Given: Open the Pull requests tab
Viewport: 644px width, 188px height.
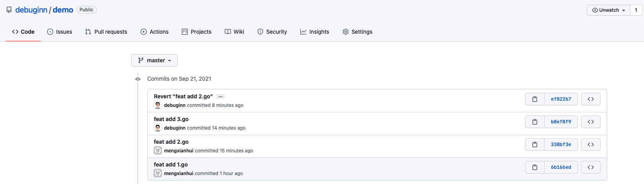Looking at the screenshot, I should pyautogui.click(x=106, y=32).
